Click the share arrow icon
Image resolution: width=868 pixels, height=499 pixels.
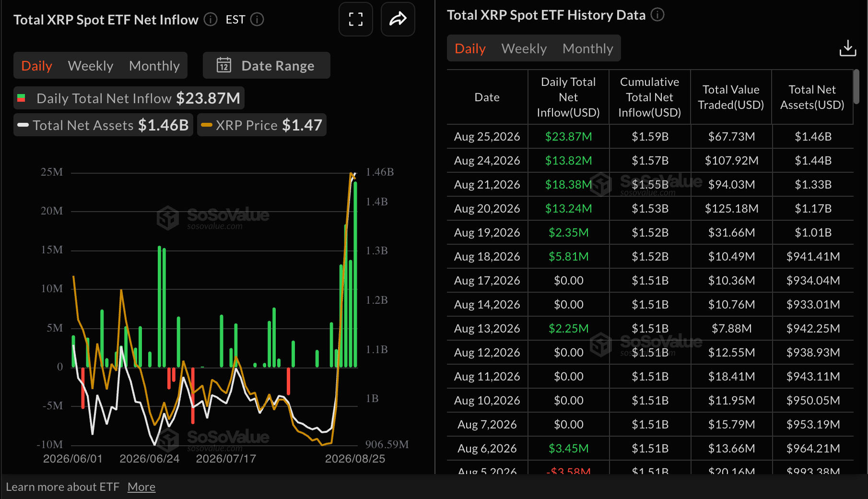(x=398, y=19)
